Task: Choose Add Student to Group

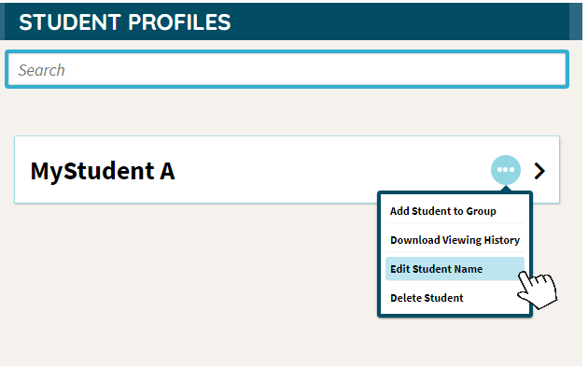Action: click(443, 211)
